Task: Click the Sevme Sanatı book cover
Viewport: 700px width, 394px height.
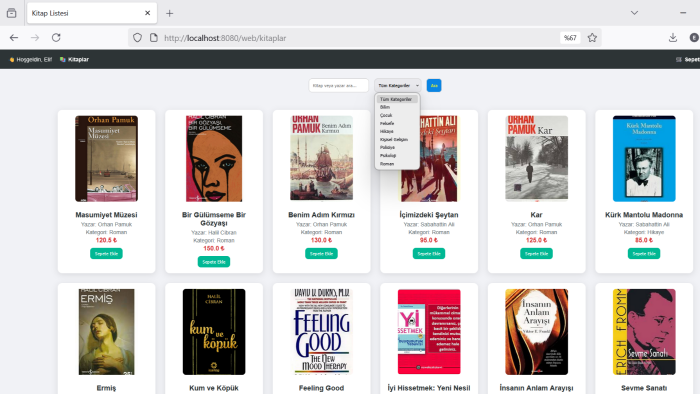Action: point(644,332)
